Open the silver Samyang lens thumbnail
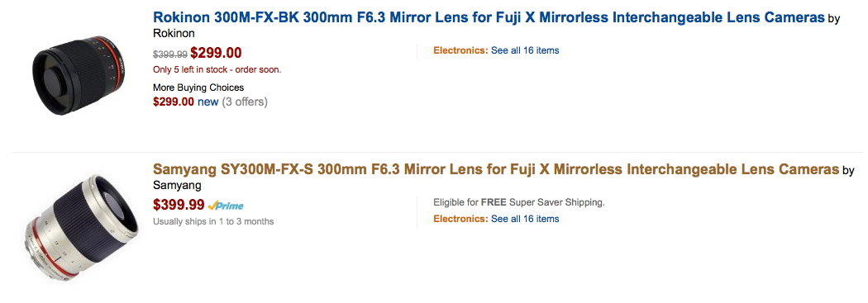 (x=81, y=229)
